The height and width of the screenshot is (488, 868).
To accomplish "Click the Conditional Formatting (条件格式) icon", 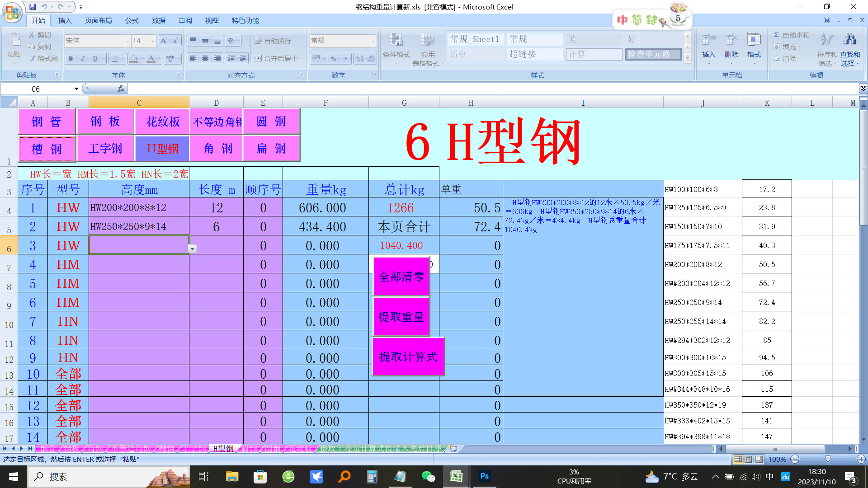I will (396, 40).
